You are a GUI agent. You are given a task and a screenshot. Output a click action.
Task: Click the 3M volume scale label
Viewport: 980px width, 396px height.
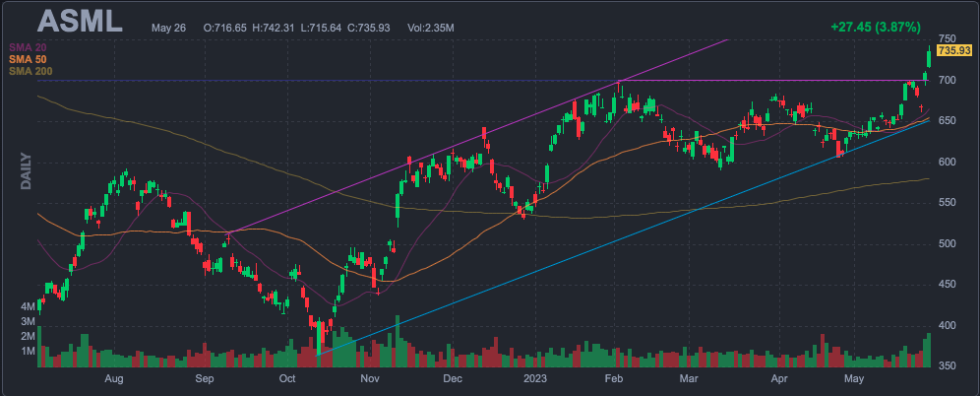coord(28,321)
